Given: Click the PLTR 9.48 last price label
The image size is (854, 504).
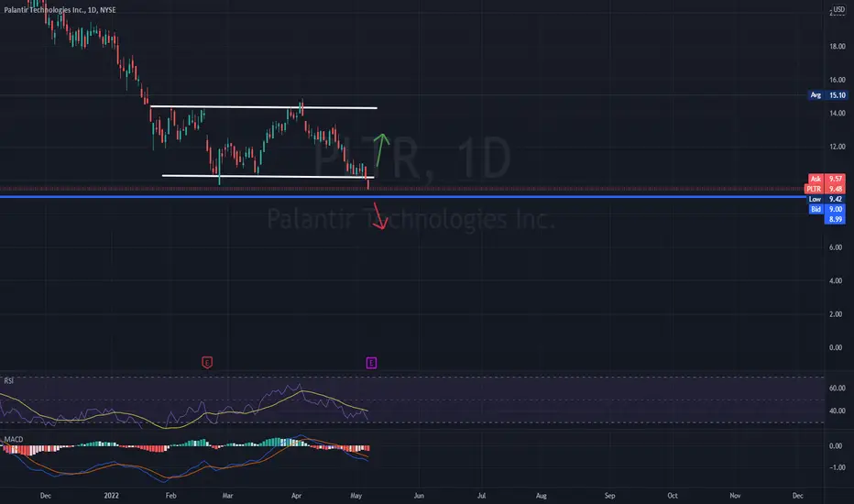Looking at the screenshot, I should point(826,189).
